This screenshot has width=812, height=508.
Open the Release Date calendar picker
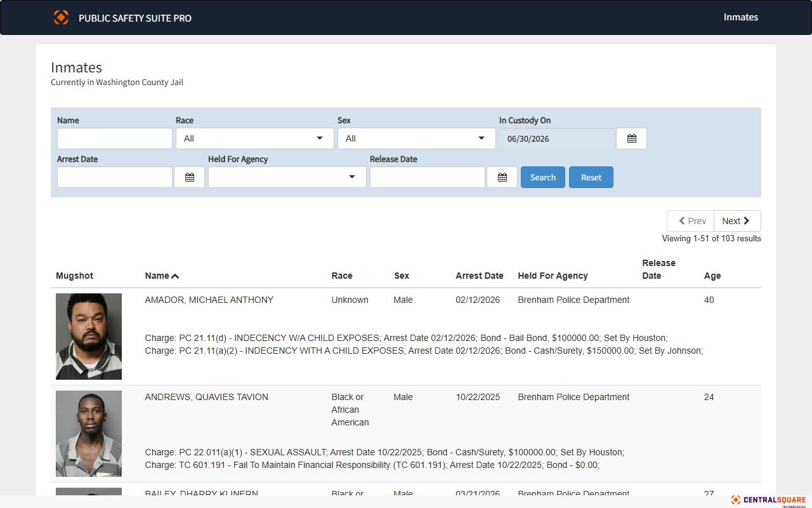tap(502, 177)
